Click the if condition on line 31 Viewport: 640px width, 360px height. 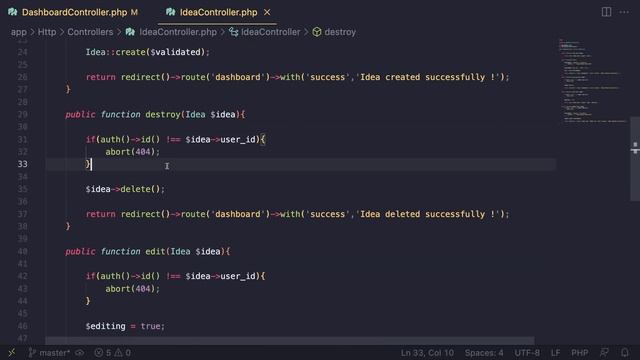[176, 140]
